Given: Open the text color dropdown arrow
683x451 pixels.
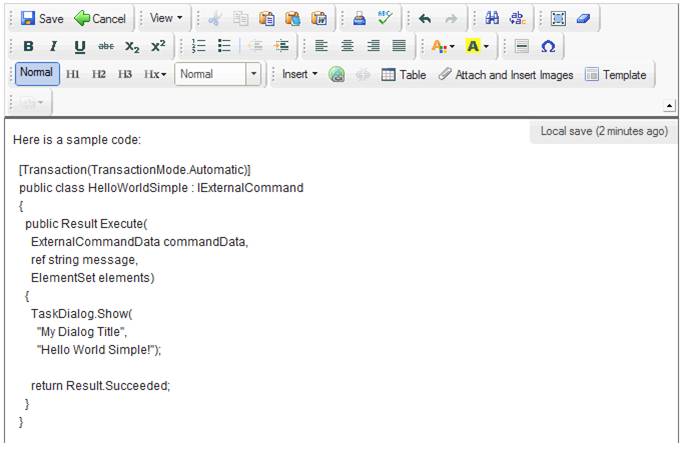Looking at the screenshot, I should click(452, 46).
